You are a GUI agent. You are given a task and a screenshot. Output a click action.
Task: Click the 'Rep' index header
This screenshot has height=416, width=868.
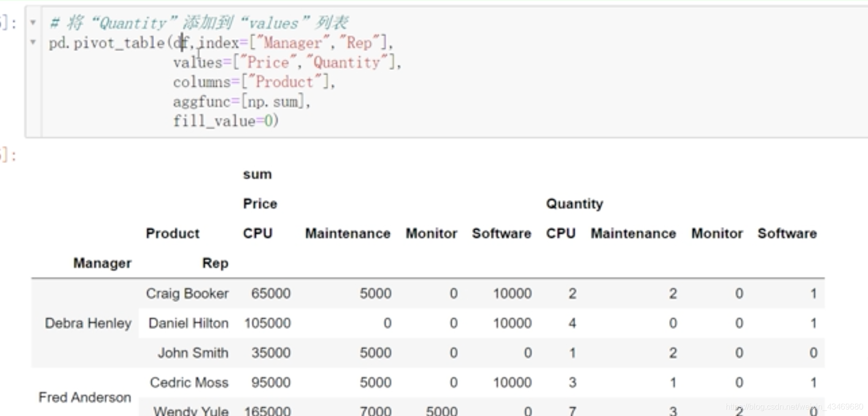[215, 263]
